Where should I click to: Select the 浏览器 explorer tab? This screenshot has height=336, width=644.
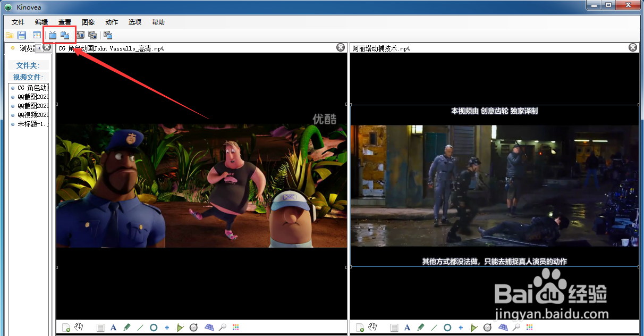pos(23,48)
